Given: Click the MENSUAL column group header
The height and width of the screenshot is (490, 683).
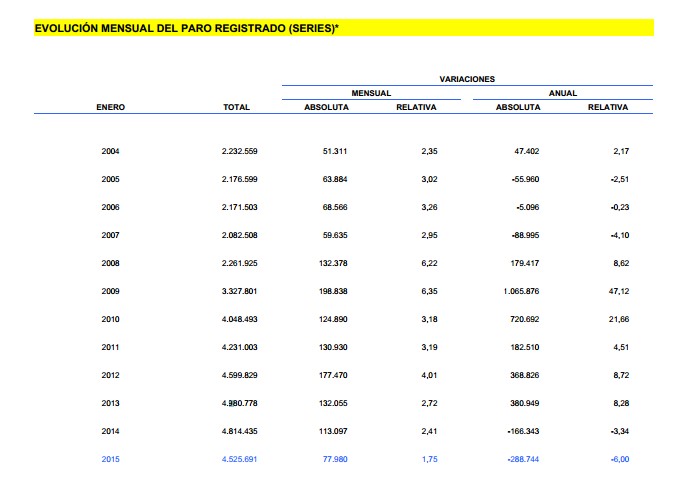Looking at the screenshot, I should (370, 92).
